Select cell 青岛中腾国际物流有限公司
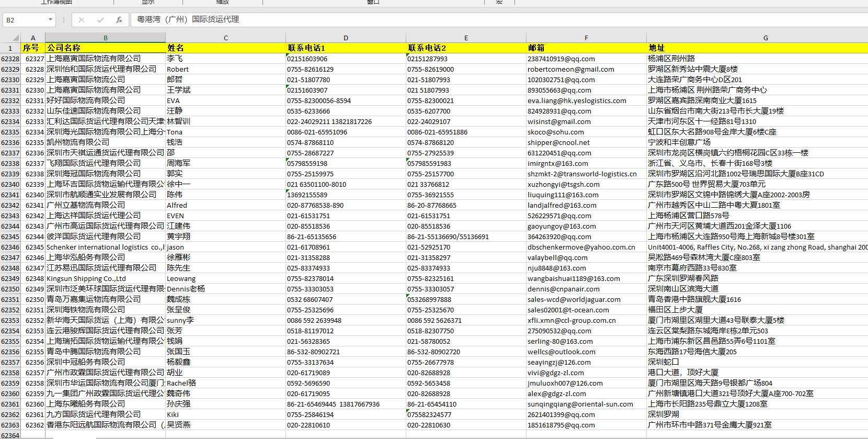The height and width of the screenshot is (439, 868). 105,352
